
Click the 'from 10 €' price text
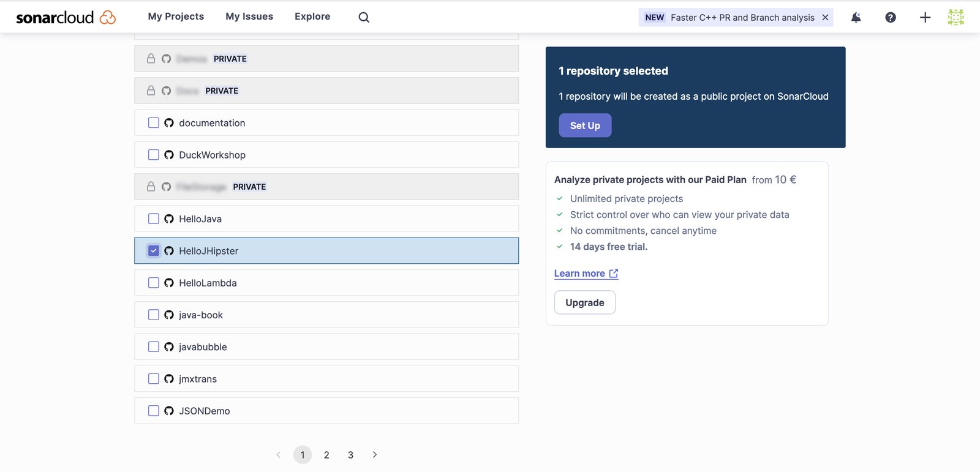774,180
